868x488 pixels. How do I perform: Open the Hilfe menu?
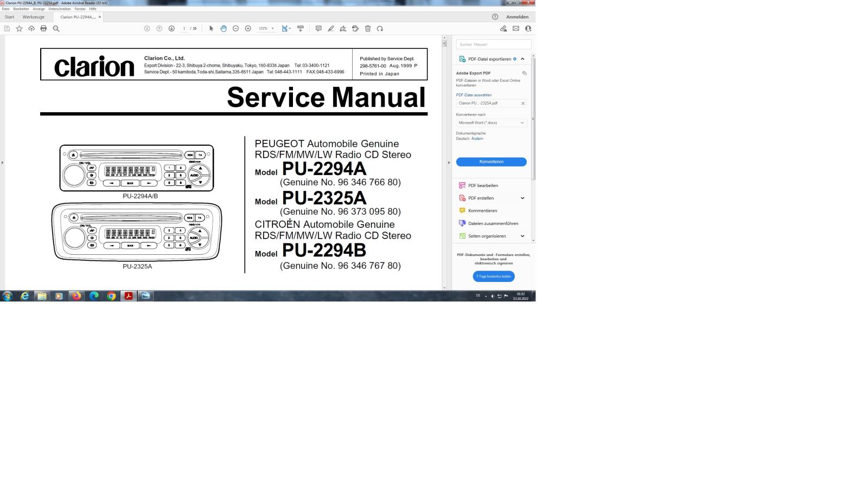click(93, 9)
